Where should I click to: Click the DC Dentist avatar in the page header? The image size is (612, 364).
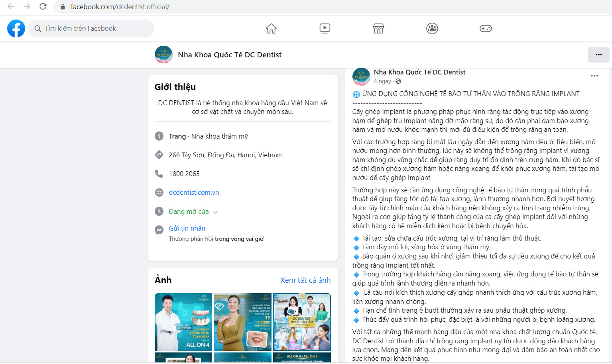point(163,55)
